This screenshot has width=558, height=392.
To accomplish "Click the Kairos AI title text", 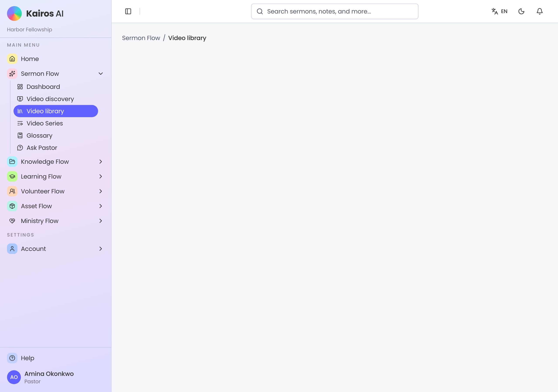I will coord(45,14).
